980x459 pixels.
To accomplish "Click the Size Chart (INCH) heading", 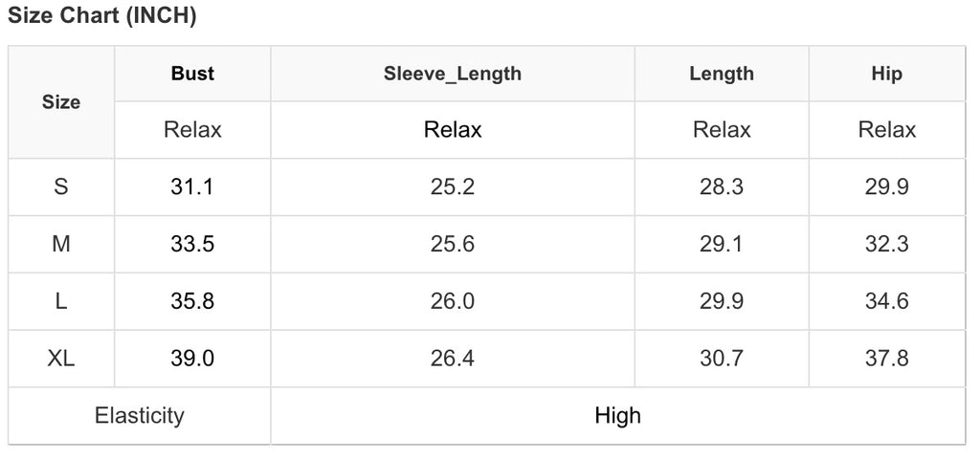I will [102, 16].
